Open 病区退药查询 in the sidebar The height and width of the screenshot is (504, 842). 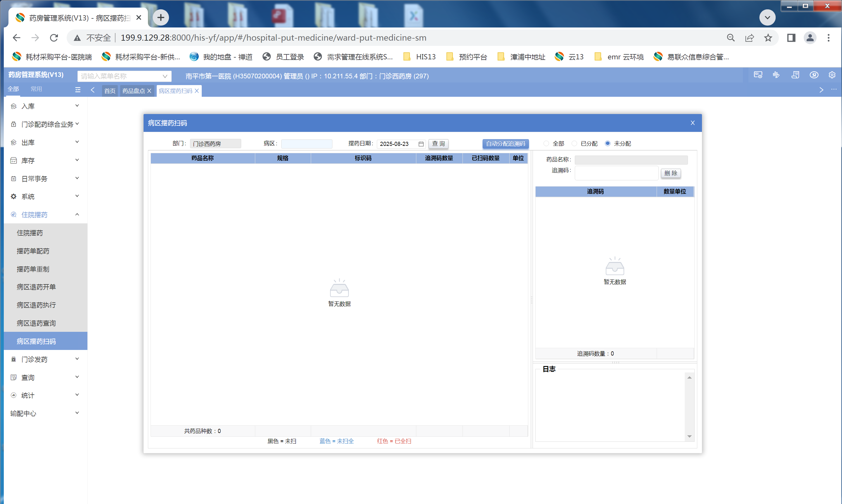(x=36, y=323)
